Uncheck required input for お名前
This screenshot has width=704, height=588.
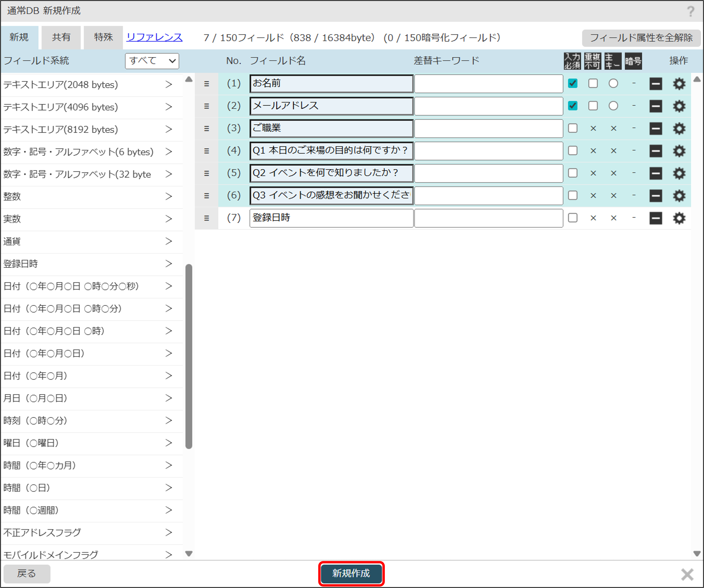572,83
